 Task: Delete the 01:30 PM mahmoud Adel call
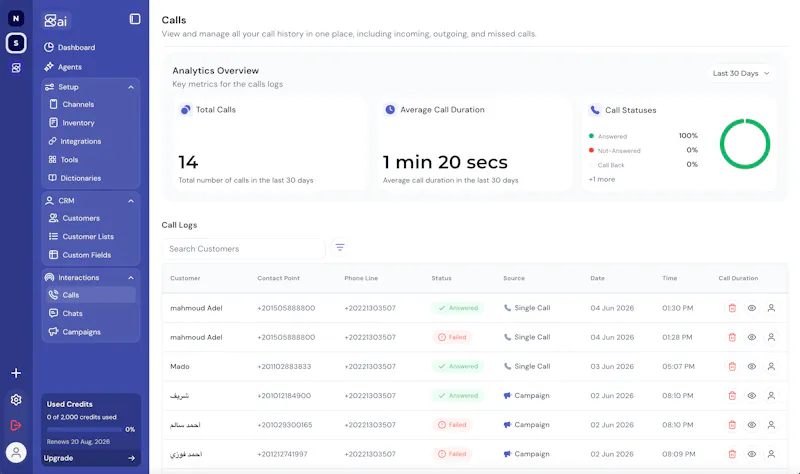click(x=732, y=308)
